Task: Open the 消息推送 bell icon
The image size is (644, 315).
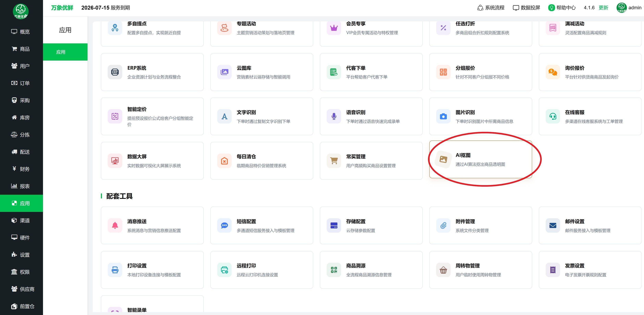Action: [x=115, y=225]
